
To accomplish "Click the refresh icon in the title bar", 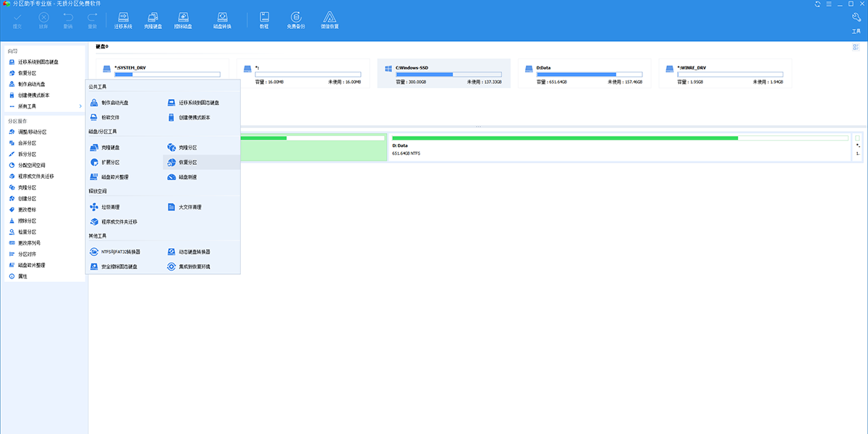I will (818, 4).
